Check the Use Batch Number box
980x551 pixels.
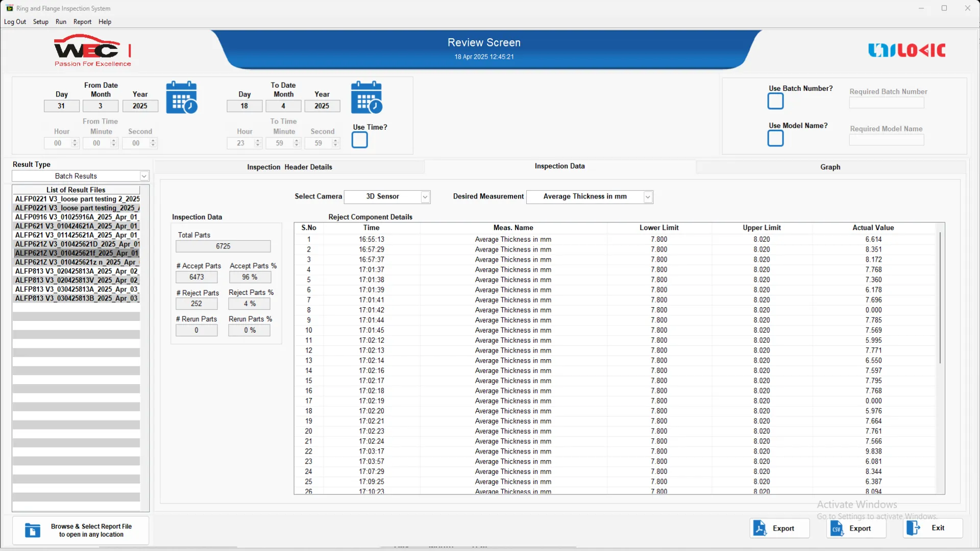click(x=775, y=102)
